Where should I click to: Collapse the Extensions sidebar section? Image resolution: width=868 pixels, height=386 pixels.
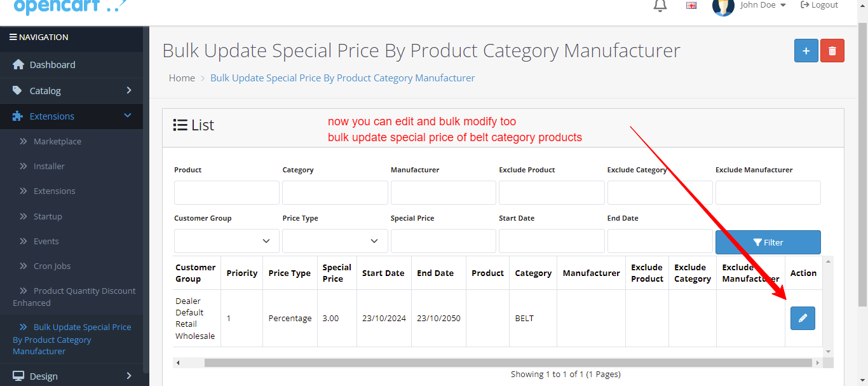tap(128, 116)
